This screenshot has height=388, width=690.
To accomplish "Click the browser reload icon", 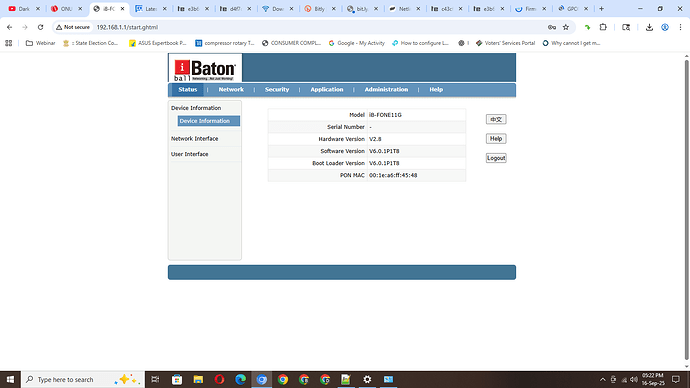I will point(40,27).
